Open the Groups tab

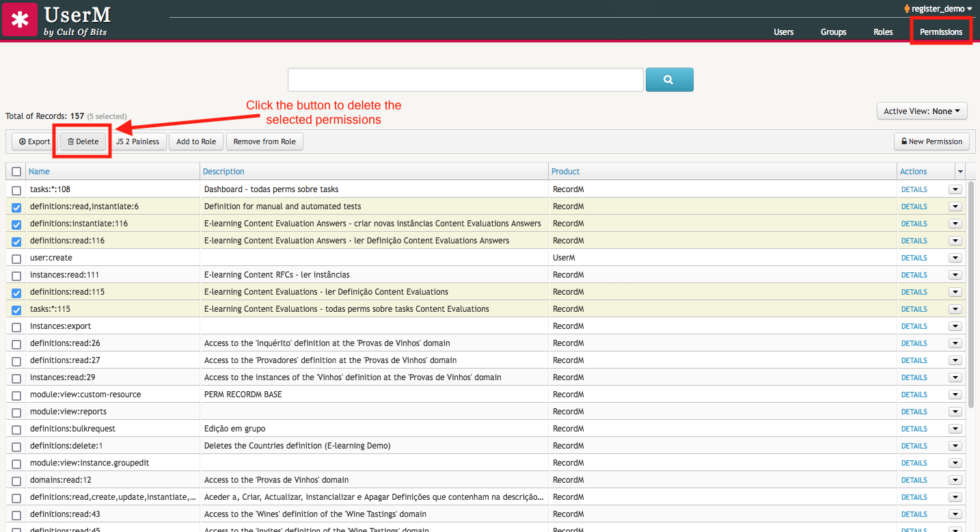pyautogui.click(x=833, y=32)
